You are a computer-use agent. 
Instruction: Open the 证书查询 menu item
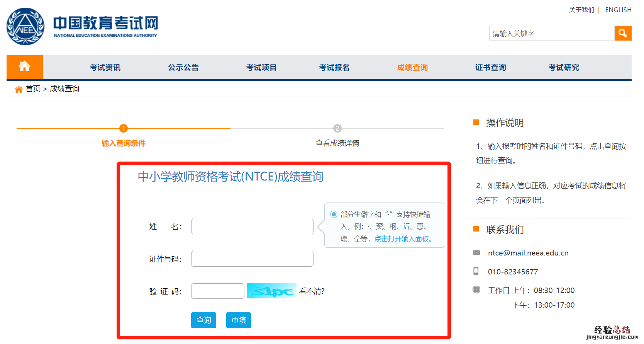click(x=490, y=68)
